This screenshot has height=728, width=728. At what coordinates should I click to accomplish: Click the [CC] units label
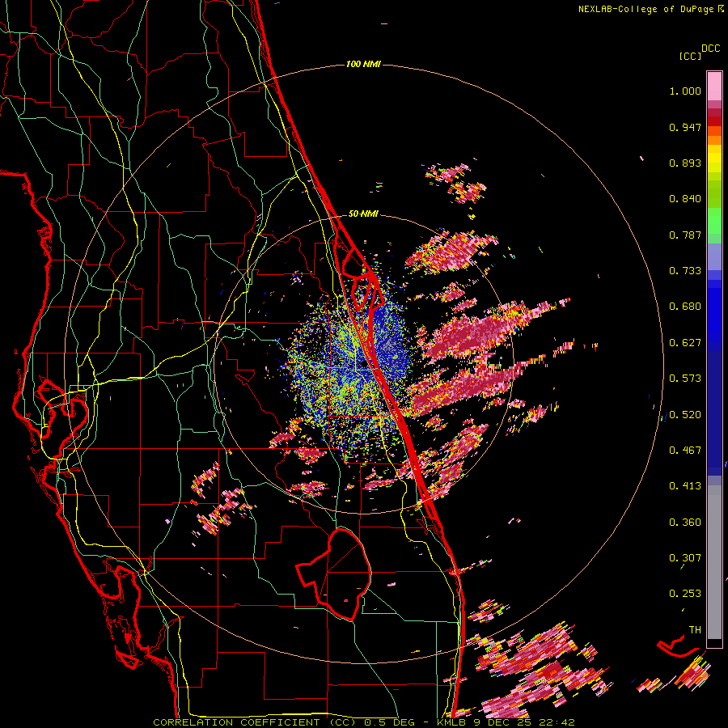click(x=691, y=56)
